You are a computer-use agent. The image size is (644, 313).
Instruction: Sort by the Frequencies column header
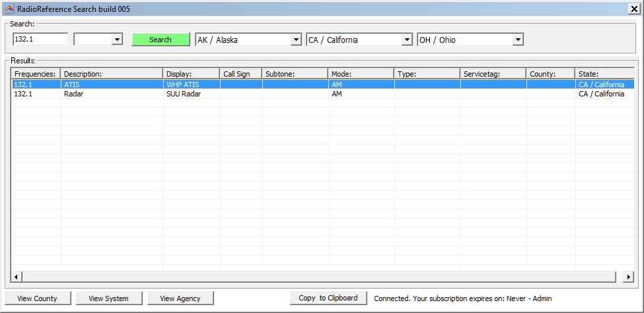point(36,74)
